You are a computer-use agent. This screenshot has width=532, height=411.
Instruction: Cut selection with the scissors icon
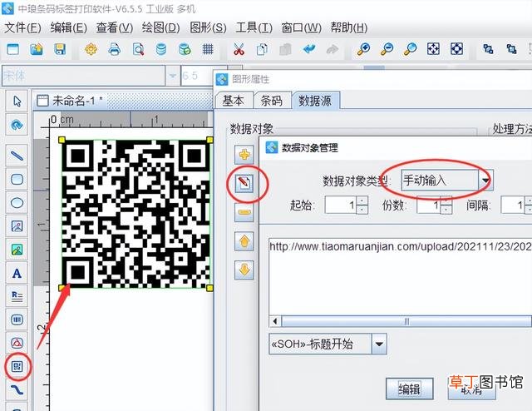click(x=239, y=50)
